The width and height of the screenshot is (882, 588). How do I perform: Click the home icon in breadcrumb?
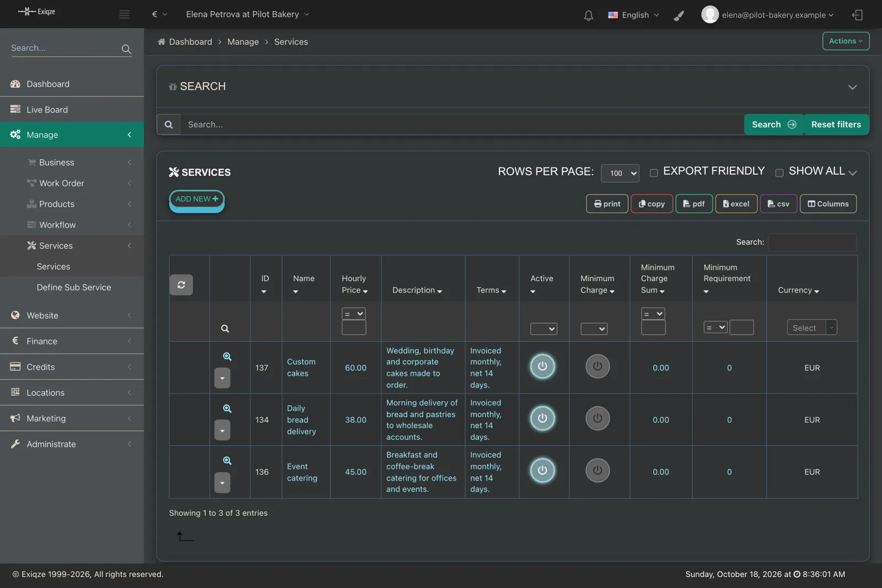pyautogui.click(x=162, y=42)
